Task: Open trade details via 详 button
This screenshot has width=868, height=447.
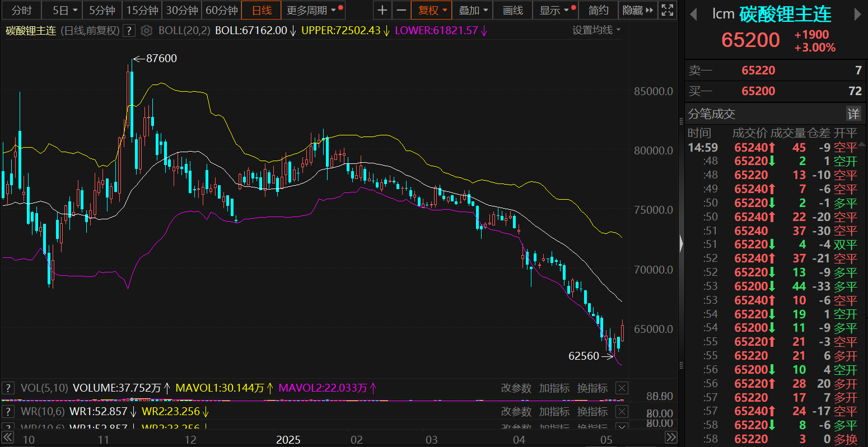Action: point(853,114)
